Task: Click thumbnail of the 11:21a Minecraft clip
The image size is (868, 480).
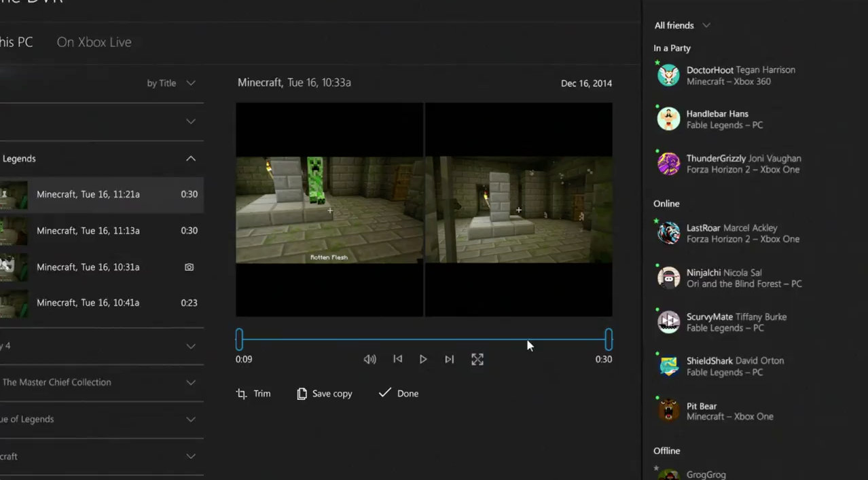Action: 14,195
